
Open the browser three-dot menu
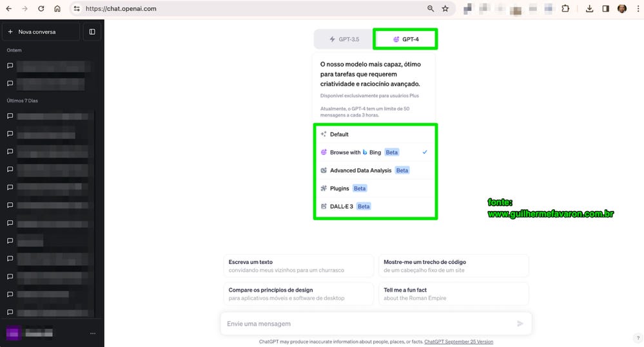pyautogui.click(x=638, y=8)
